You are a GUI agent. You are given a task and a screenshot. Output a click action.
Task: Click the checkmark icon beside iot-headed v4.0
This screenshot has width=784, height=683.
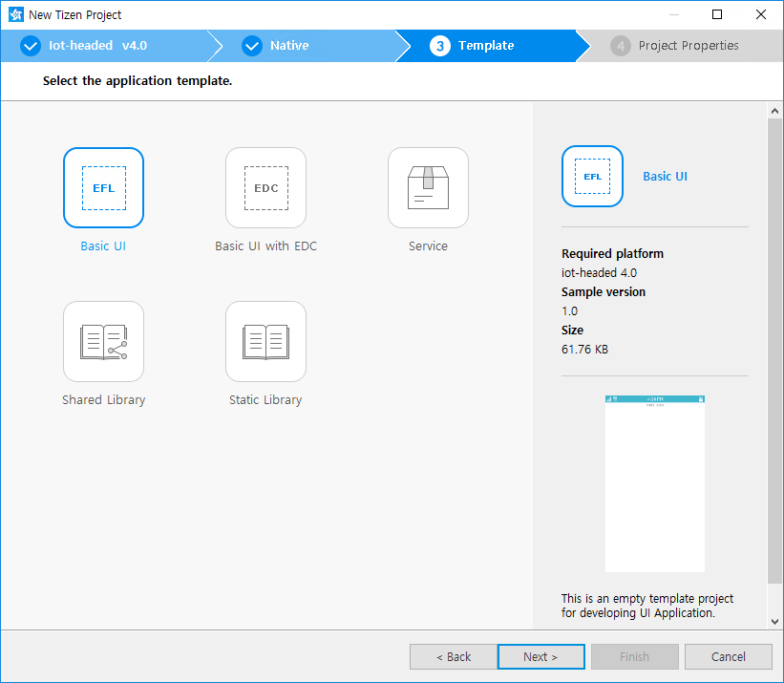[x=31, y=46]
